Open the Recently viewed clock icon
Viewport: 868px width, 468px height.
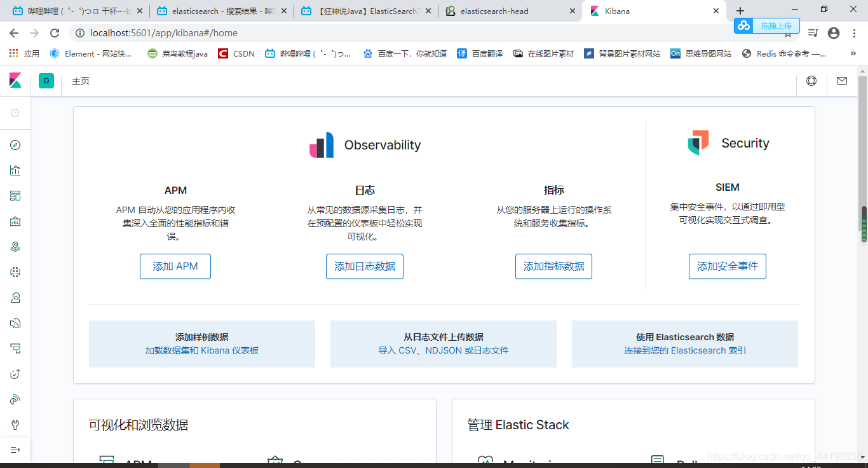pyautogui.click(x=15, y=113)
